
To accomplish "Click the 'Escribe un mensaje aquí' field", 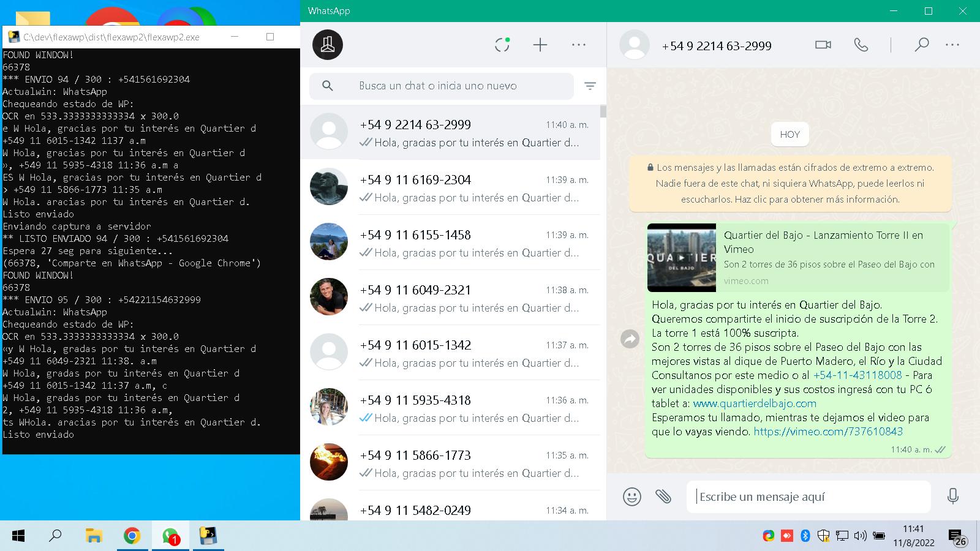I will [809, 497].
